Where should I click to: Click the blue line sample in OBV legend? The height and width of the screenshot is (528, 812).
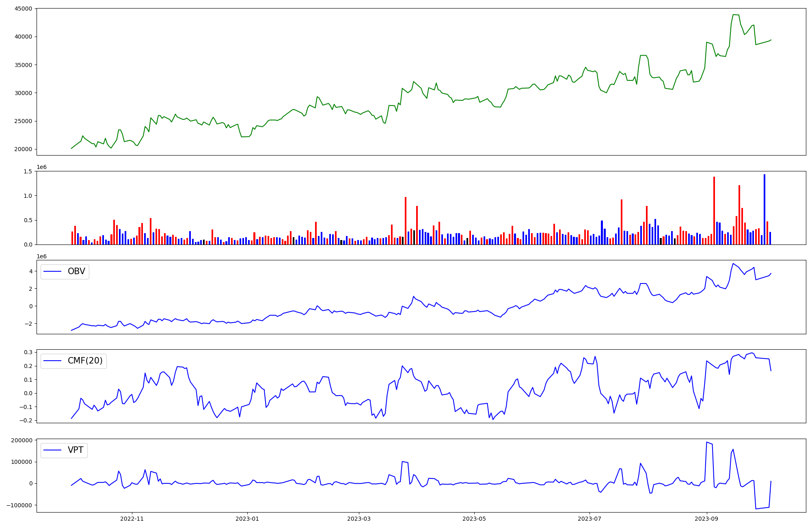(53, 271)
